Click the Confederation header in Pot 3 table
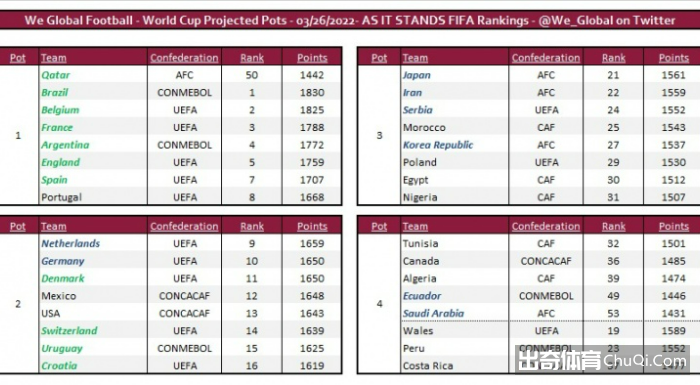This screenshot has height=385, width=700. pos(546,58)
